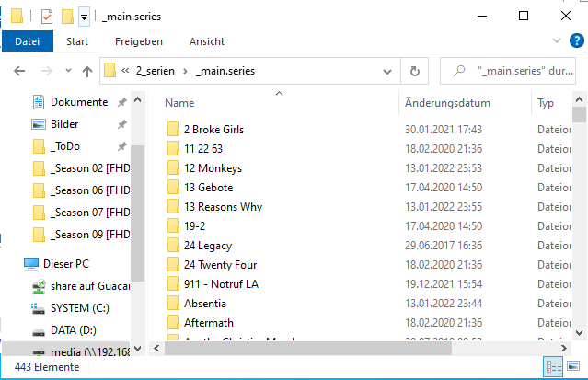Select the 911 - Notruf LA folder
This screenshot has height=380, width=588.
tap(221, 284)
